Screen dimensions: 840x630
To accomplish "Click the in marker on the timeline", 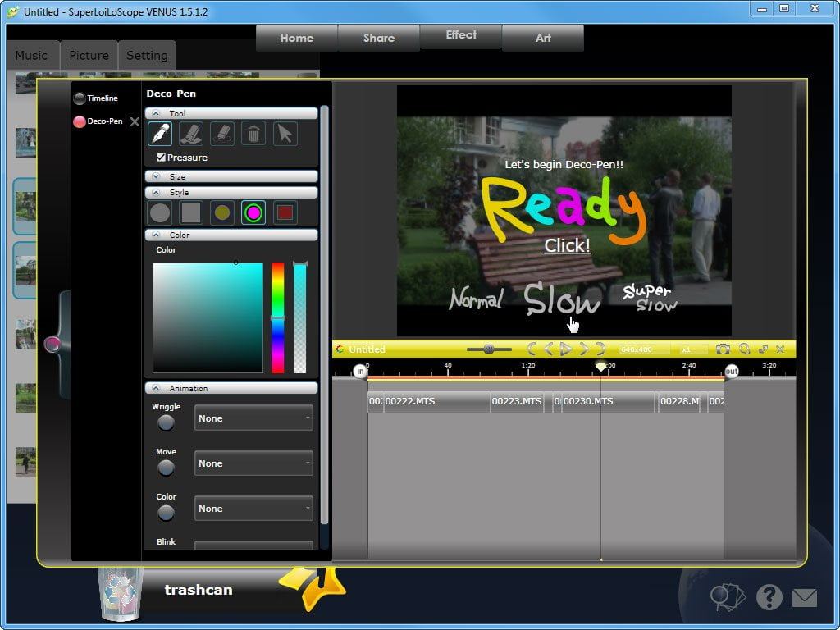I will [360, 371].
